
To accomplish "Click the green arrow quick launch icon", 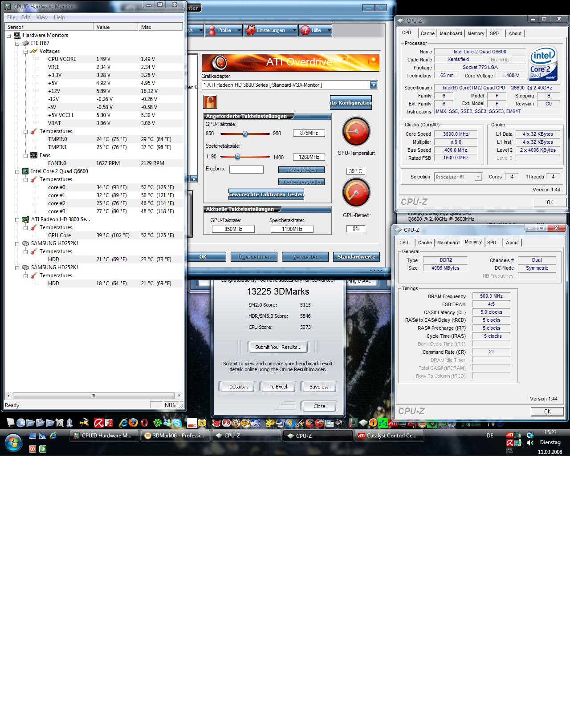I will point(42,449).
